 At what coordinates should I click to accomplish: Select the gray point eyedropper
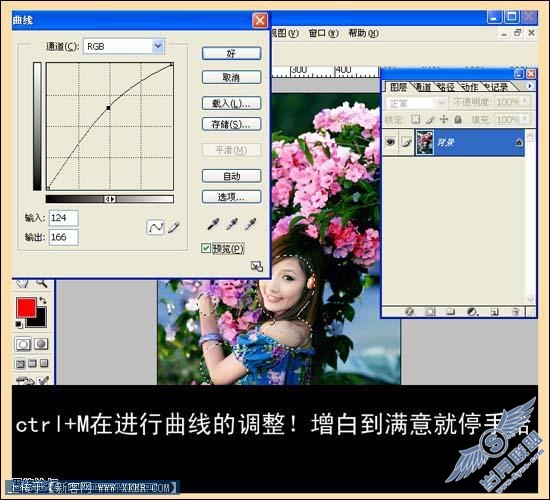[232, 224]
